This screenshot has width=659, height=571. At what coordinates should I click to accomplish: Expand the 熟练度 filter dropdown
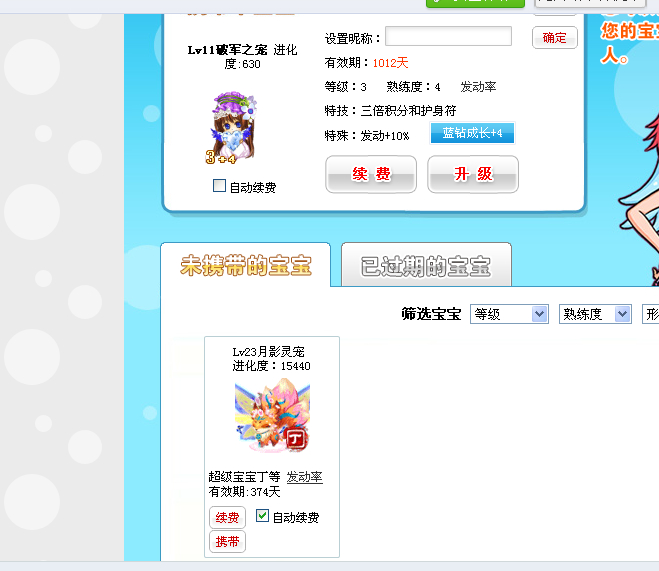click(595, 314)
